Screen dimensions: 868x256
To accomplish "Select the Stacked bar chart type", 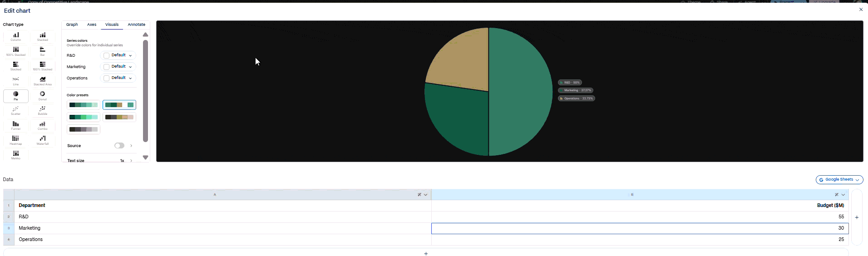I will click(16, 66).
